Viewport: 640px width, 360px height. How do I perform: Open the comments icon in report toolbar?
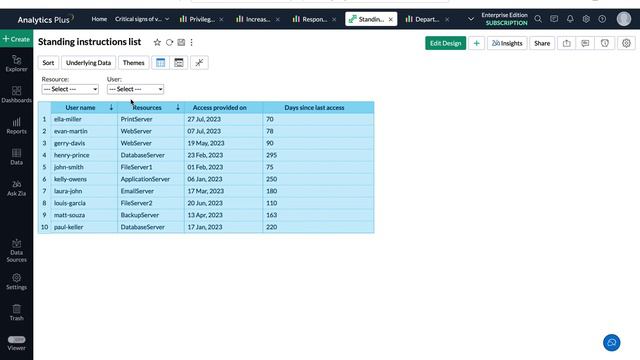point(585,43)
